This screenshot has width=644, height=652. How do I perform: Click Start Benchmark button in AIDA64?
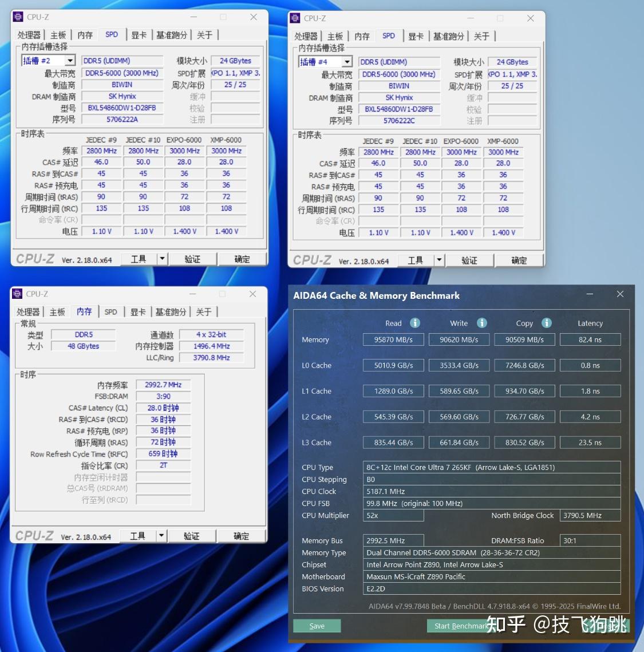pyautogui.click(x=460, y=626)
